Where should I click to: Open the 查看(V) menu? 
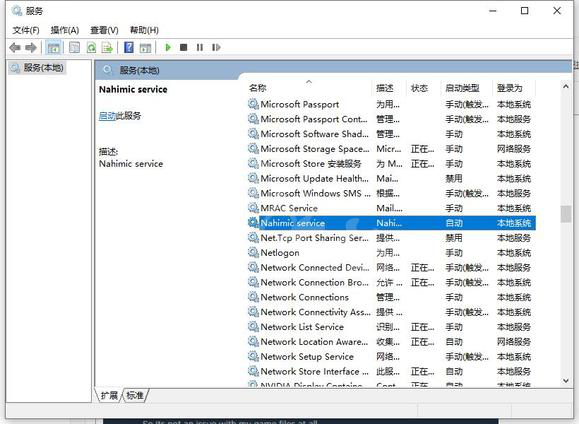click(x=104, y=30)
